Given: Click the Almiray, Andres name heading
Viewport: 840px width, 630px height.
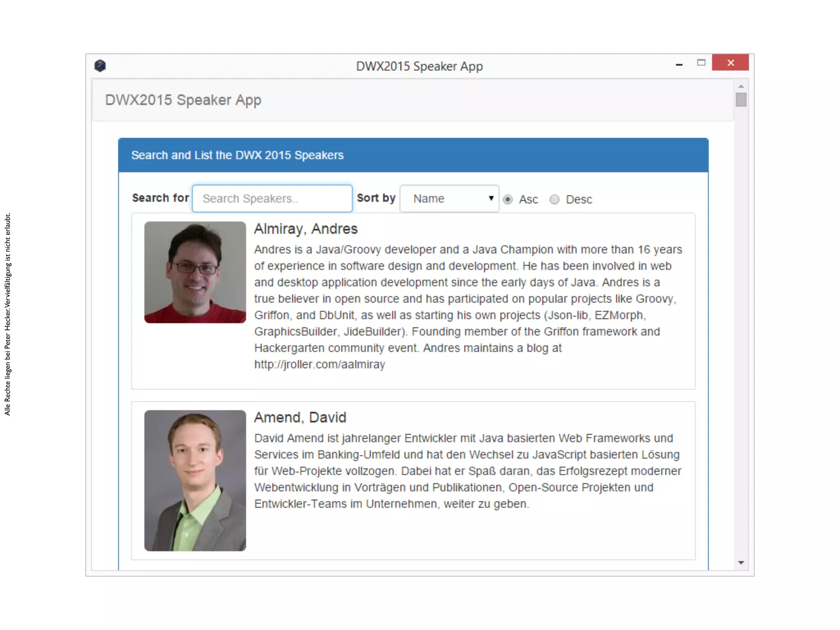Looking at the screenshot, I should tap(306, 229).
